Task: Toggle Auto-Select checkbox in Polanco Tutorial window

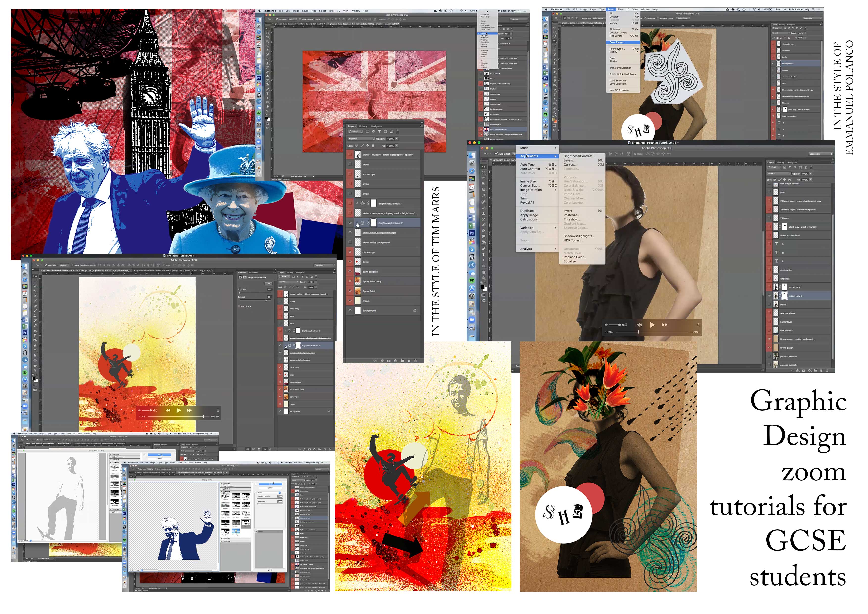Action: click(x=496, y=154)
